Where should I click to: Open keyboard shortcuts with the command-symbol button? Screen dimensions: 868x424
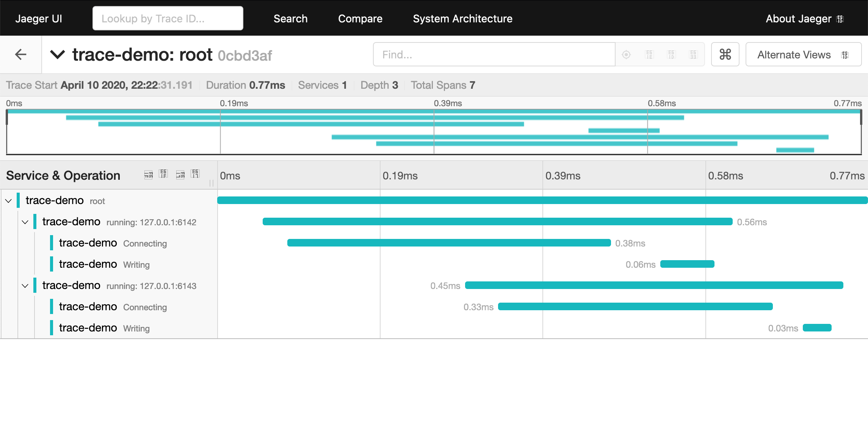725,55
